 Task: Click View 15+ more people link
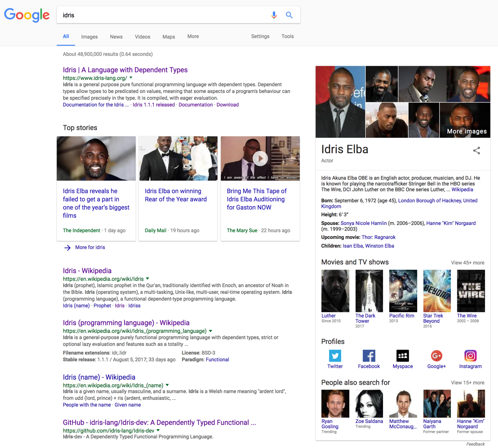[467, 383]
